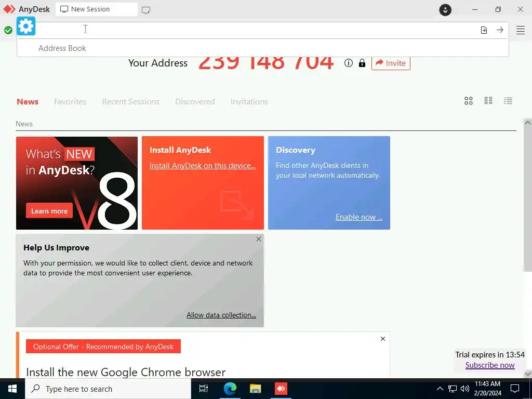This screenshot has width=532, height=399.
Task: Click the Invite button
Action: click(391, 63)
